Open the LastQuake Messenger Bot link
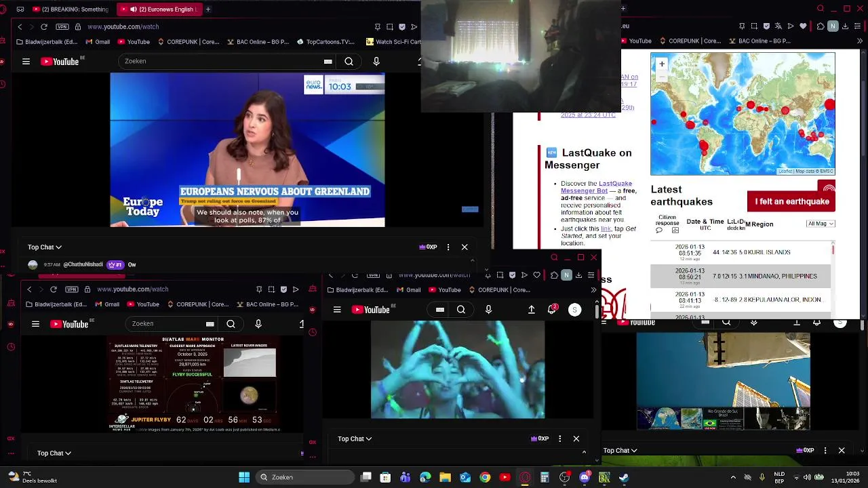 point(596,187)
